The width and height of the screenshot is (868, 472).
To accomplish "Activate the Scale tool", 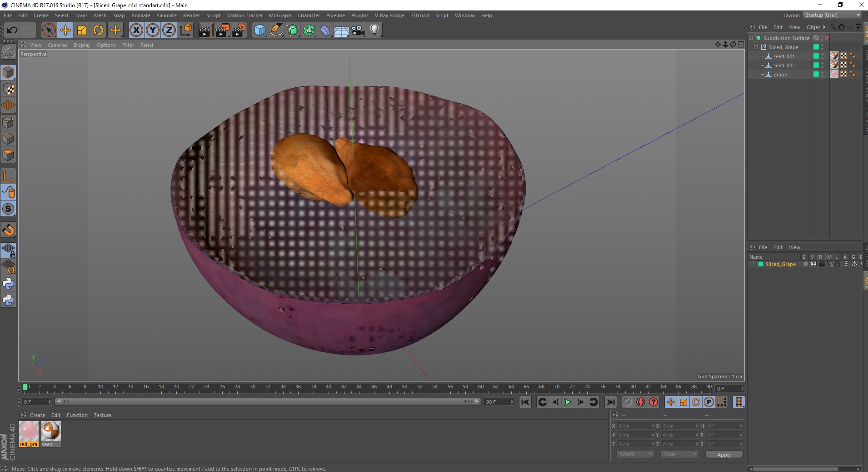I will point(82,30).
